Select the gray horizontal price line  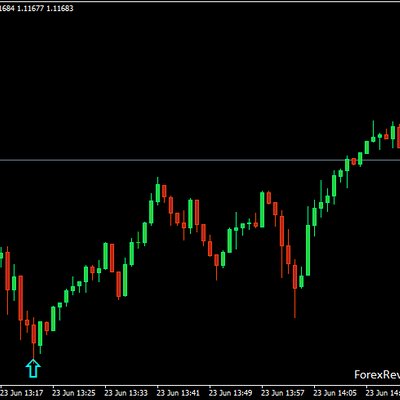(x=200, y=160)
